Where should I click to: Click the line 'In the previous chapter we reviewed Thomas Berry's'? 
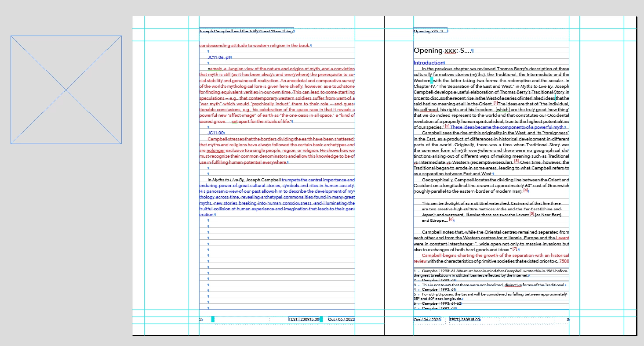point(495,69)
